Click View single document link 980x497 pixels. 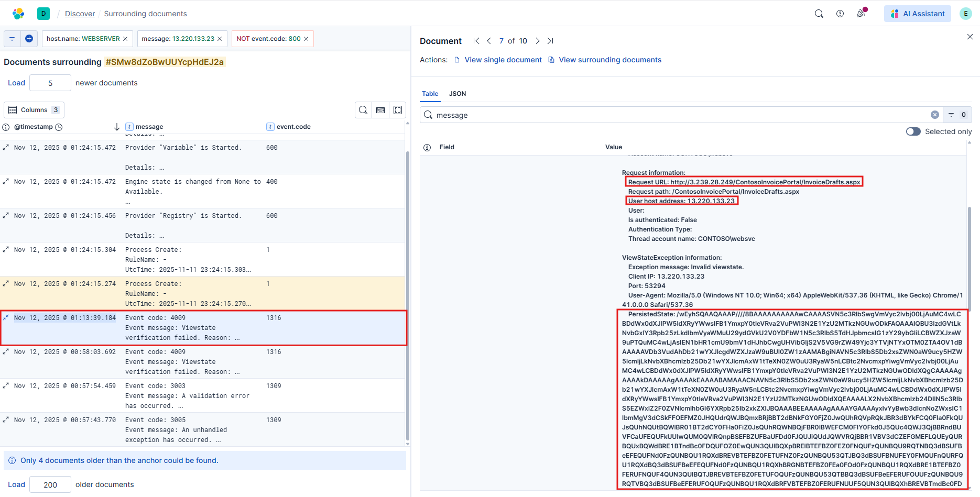(503, 60)
